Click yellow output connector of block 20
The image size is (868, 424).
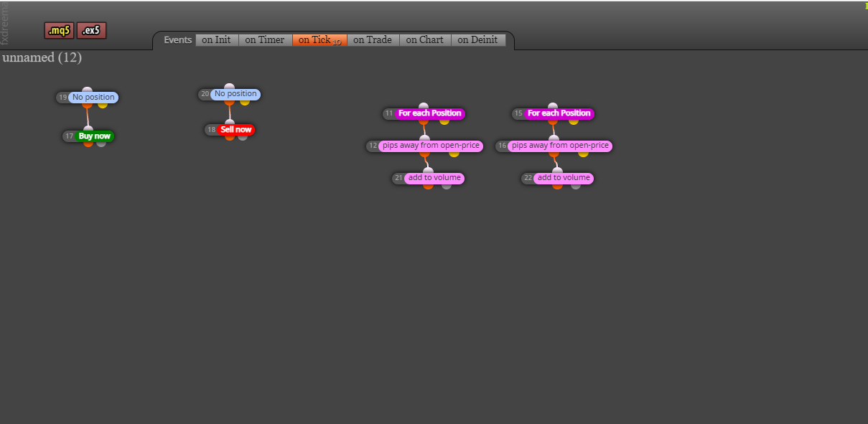coord(245,101)
